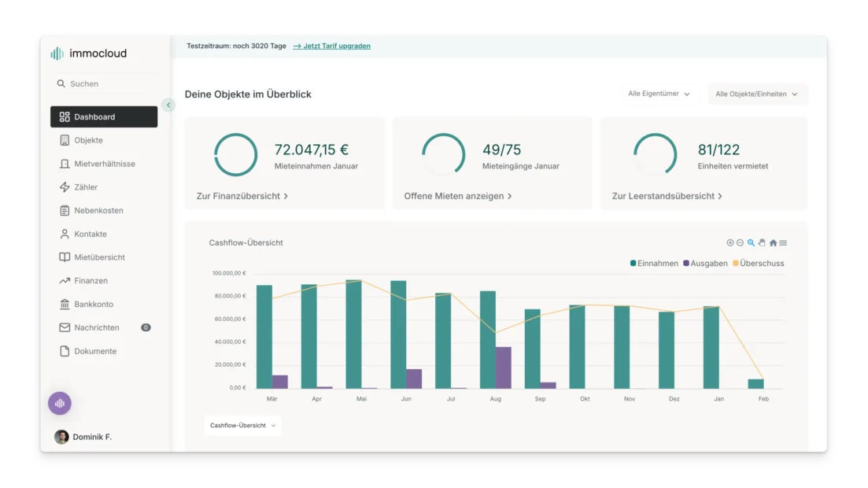Screen dimensions: 868x488
Task: Toggle Überschuss series in chart legend
Action: 758,264
